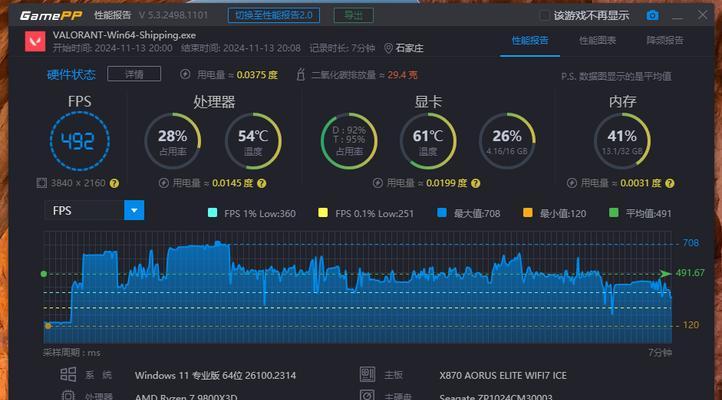Click the CPU 28% usage gauge
This screenshot has height=400, width=722.
point(173,141)
